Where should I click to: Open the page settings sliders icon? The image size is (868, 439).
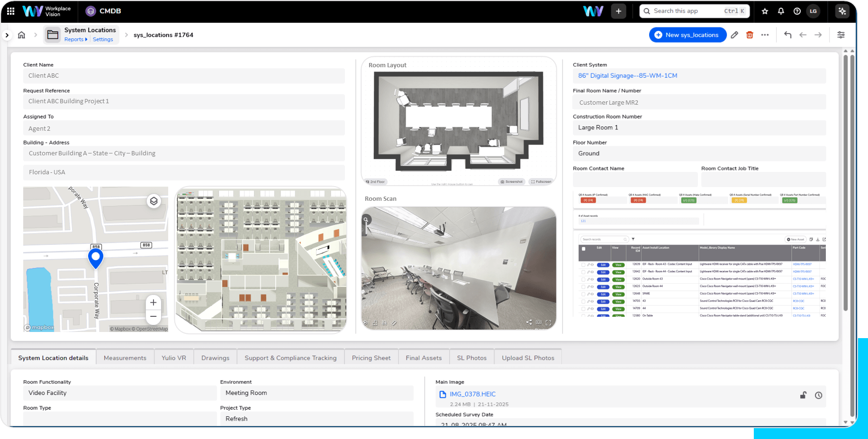(x=841, y=35)
